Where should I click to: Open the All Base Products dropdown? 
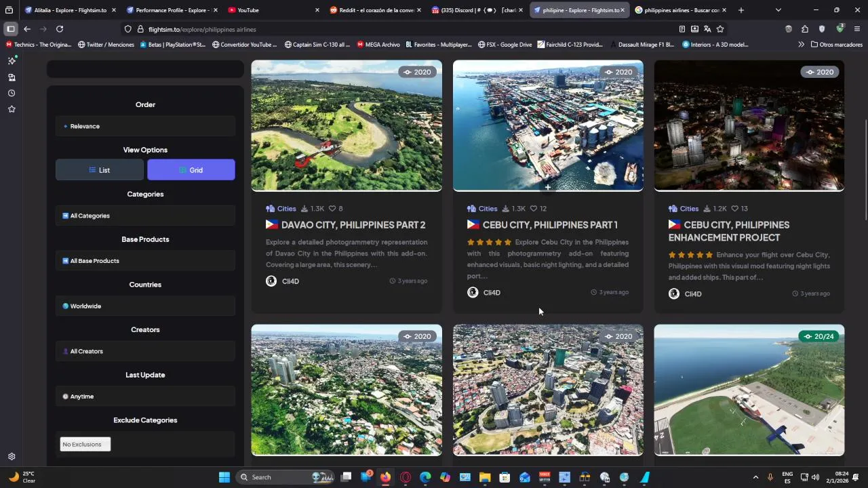[145, 261]
